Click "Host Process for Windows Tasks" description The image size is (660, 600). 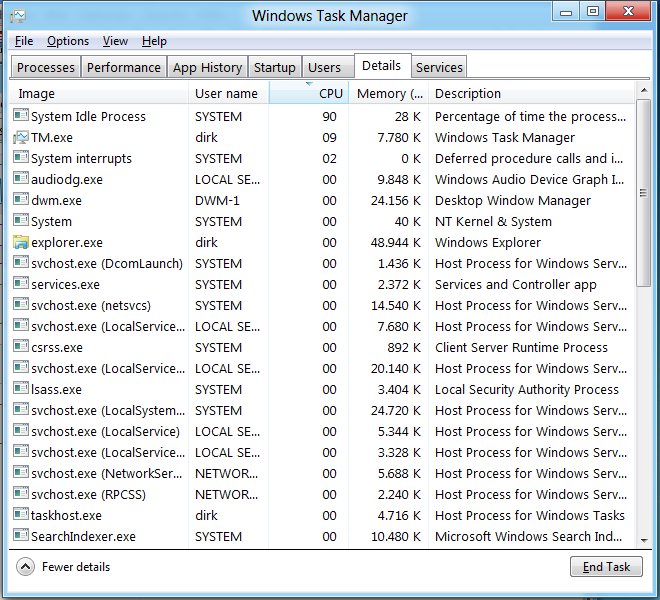pyautogui.click(x=530, y=515)
